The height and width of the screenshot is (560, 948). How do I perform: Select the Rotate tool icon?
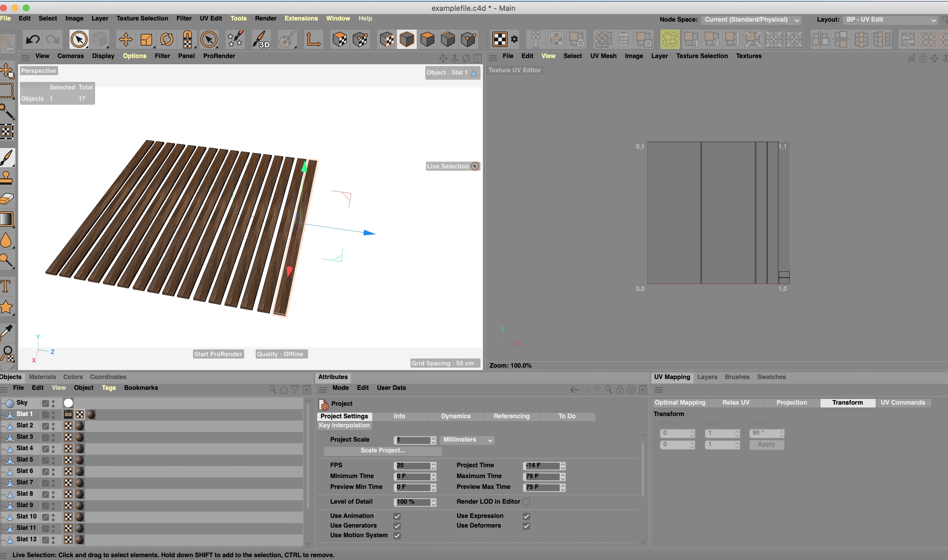pos(167,39)
